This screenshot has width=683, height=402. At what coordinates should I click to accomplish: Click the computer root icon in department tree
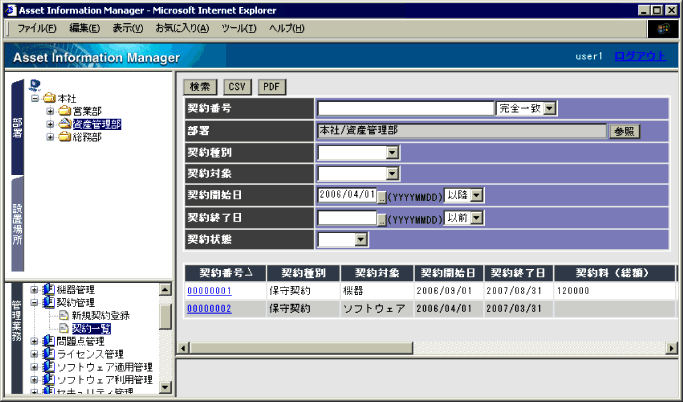[35, 85]
